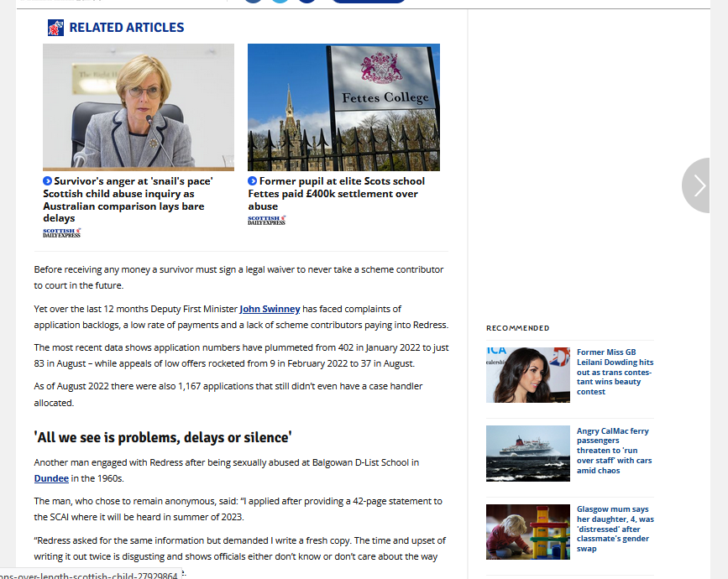This screenshot has width=728, height=579.
Task: Click the Scottish Daily Express logo under the snail's pace article
Action: point(62,233)
